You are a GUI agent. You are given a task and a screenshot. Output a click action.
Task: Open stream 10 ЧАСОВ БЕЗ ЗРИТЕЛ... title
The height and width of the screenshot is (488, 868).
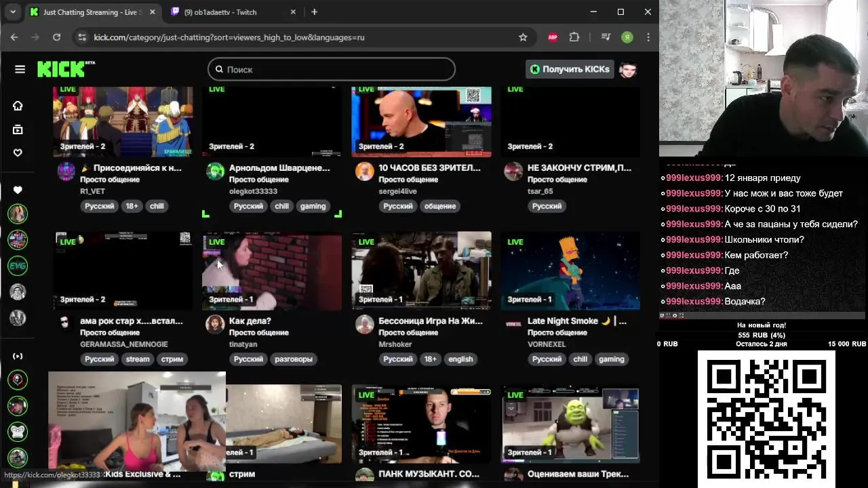(429, 167)
